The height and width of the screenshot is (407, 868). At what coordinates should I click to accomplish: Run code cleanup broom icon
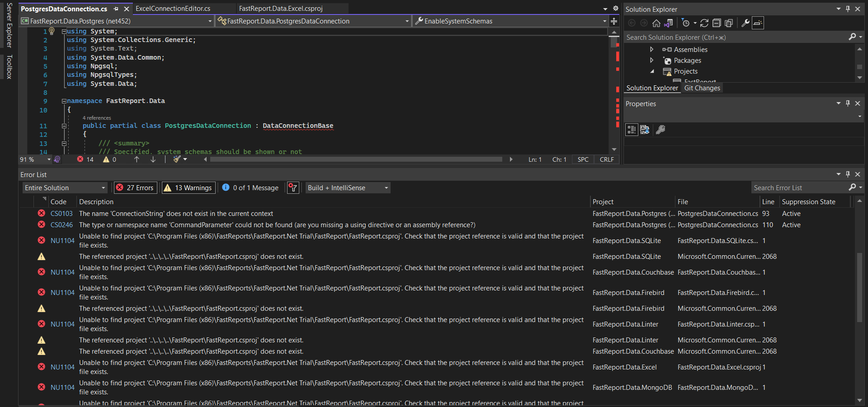(177, 159)
